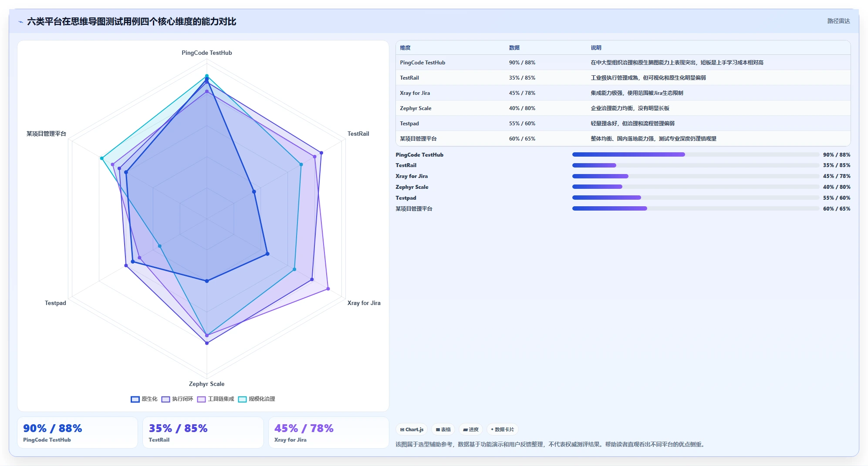
Task: Click the 数据 column header
Action: click(514, 48)
